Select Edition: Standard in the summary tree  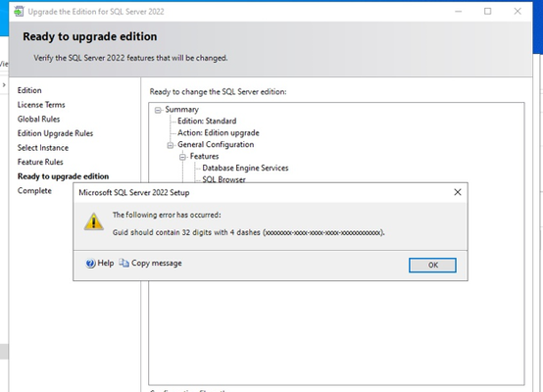[x=207, y=121]
